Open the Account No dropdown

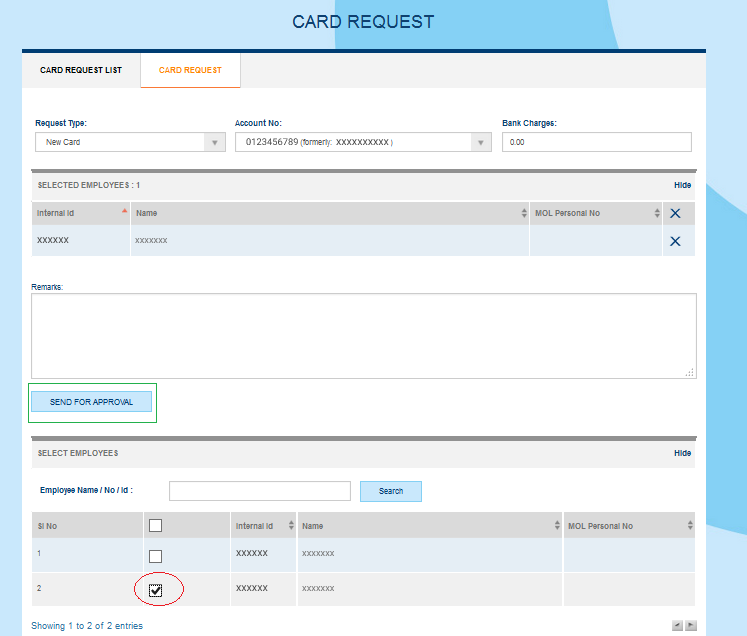click(x=363, y=143)
